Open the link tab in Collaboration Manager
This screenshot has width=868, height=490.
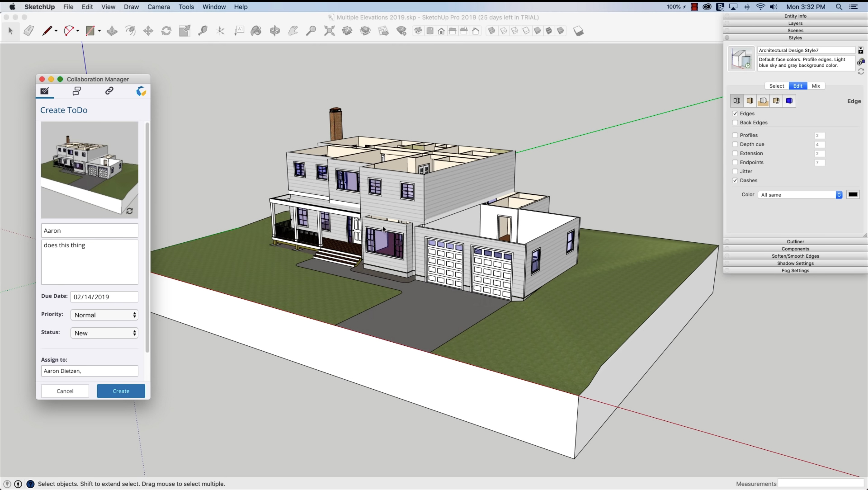click(109, 91)
